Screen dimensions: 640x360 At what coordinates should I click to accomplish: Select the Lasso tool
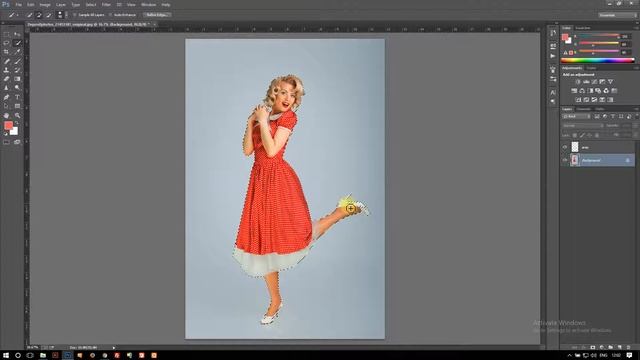click(x=6, y=43)
